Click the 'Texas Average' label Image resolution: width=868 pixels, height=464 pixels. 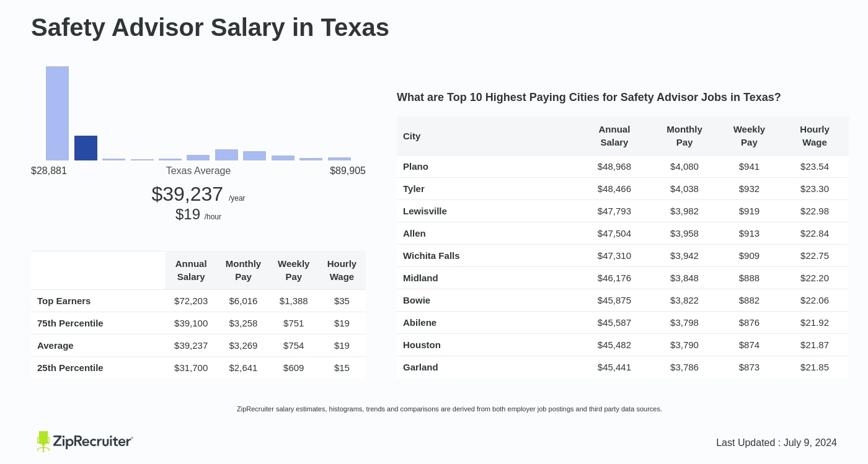coord(198,171)
